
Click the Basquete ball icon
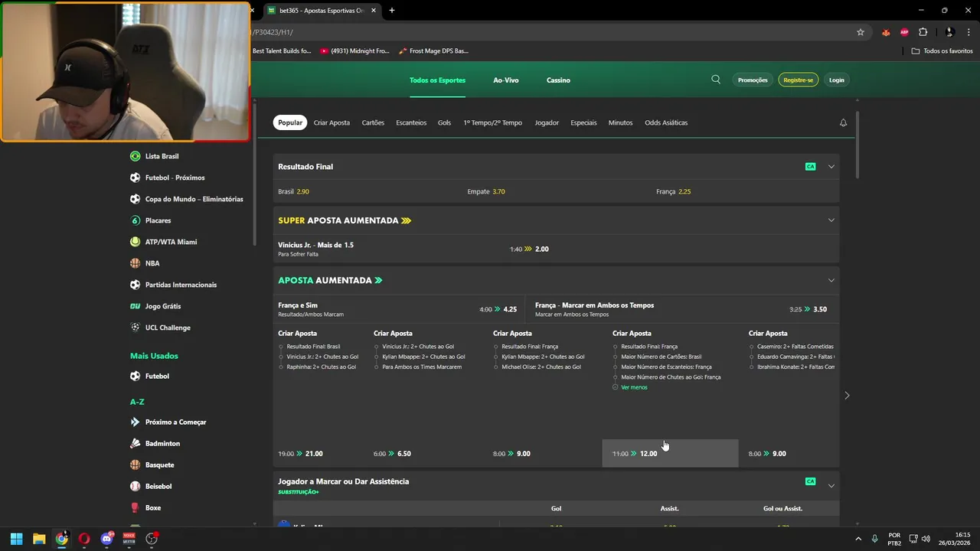136,465
